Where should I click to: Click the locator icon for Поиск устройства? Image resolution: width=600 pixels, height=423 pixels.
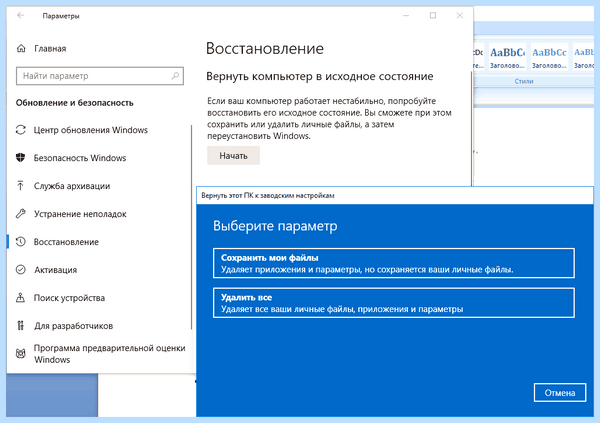21,297
